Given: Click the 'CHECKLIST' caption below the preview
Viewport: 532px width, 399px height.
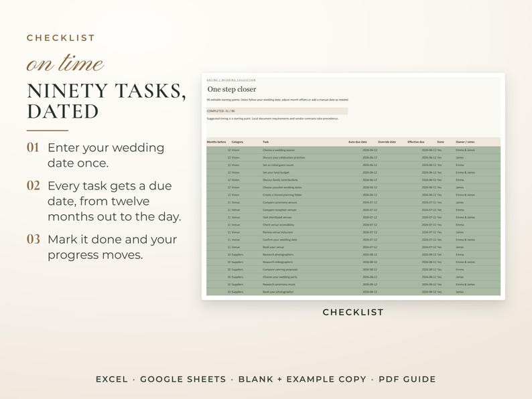Looking at the screenshot, I should [x=353, y=312].
